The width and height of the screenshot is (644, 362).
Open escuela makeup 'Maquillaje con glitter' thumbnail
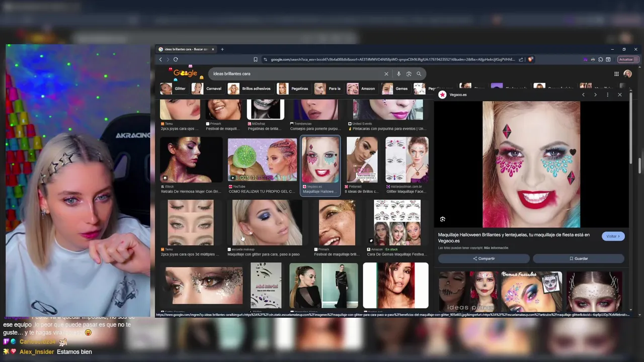[x=267, y=223]
